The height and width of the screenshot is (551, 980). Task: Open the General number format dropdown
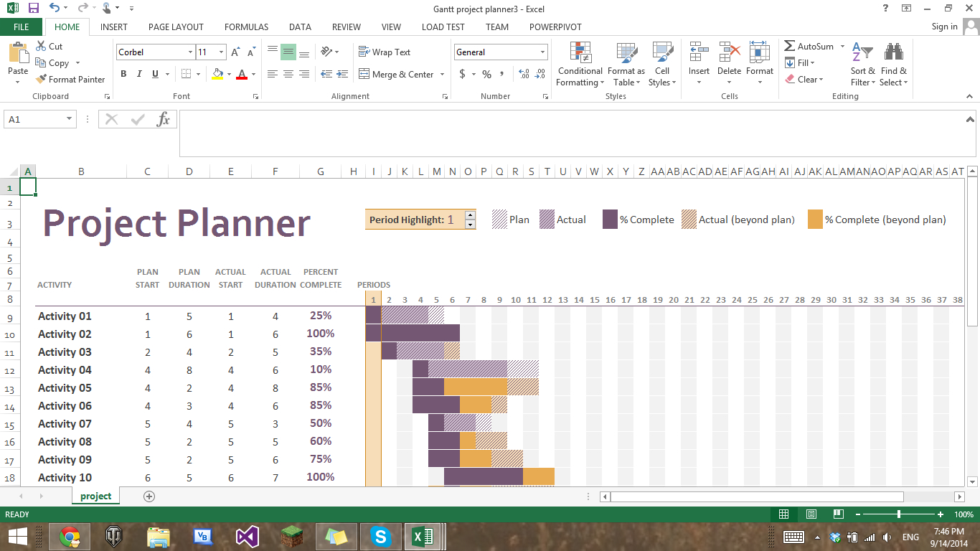coord(542,52)
